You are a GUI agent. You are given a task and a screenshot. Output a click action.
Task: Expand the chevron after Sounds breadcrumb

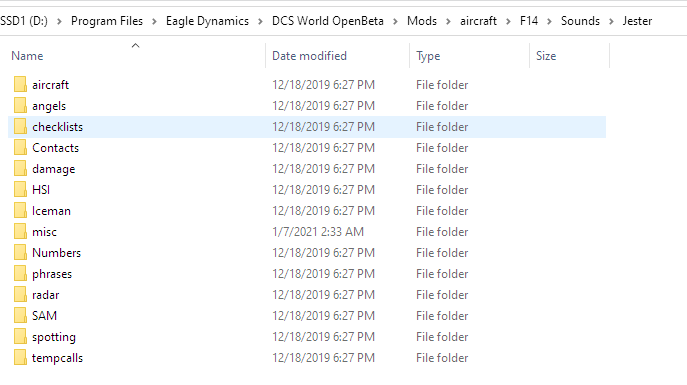pyautogui.click(x=611, y=21)
